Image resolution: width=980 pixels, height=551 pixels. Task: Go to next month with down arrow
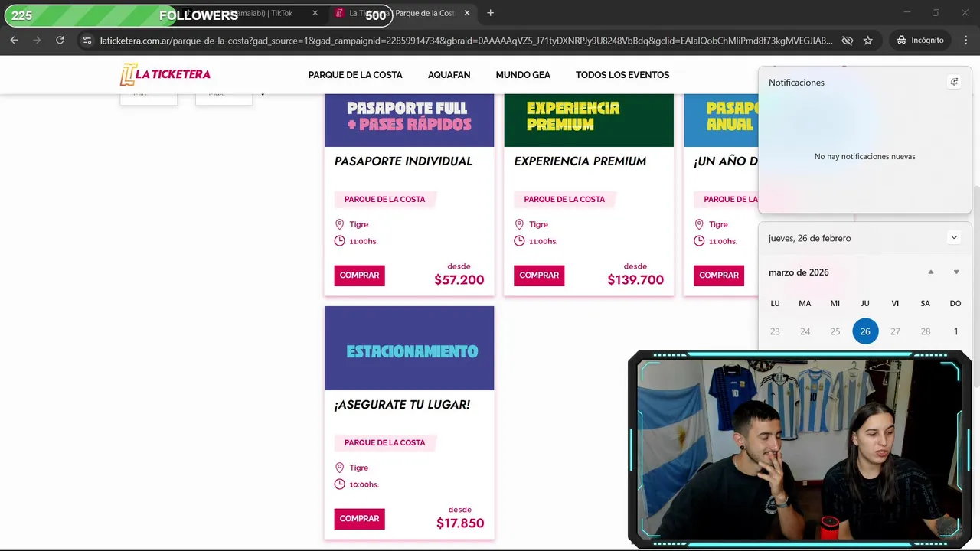coord(956,272)
